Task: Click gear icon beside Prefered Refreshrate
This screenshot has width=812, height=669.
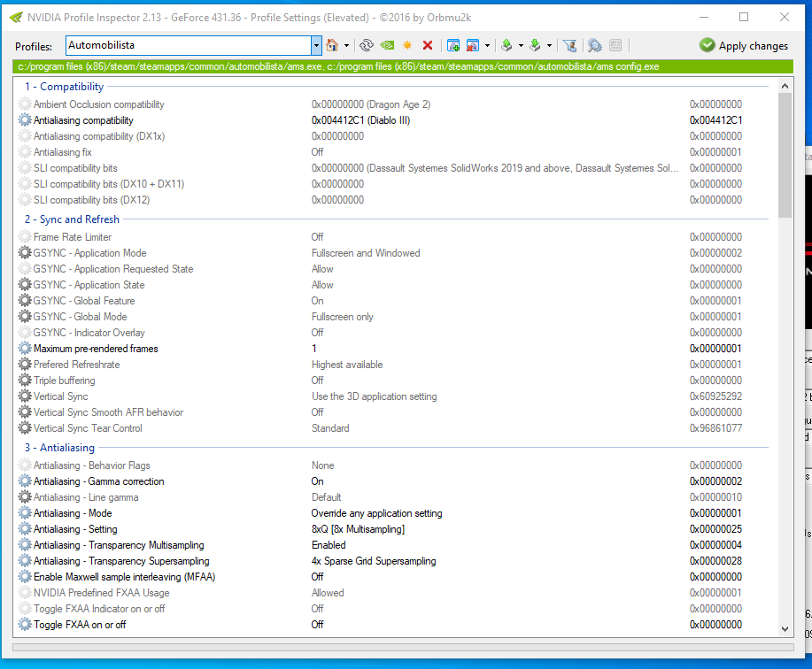Action: [25, 365]
